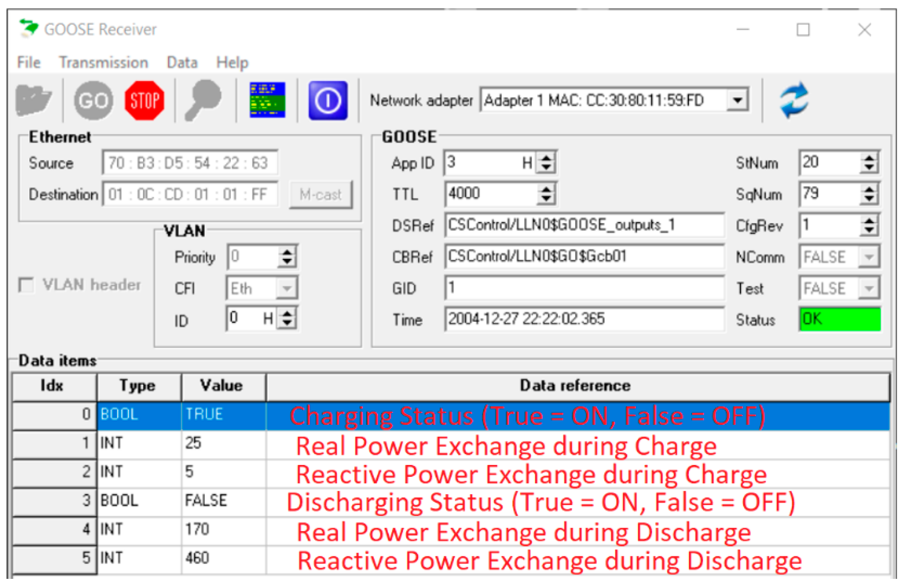
Task: Click the Time field
Action: [x=584, y=319]
